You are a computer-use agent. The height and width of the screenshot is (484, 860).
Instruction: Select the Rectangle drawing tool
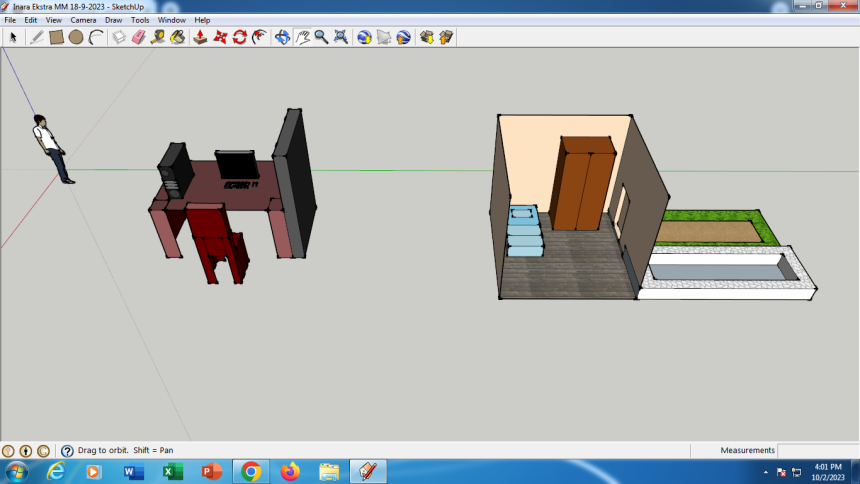(x=56, y=37)
